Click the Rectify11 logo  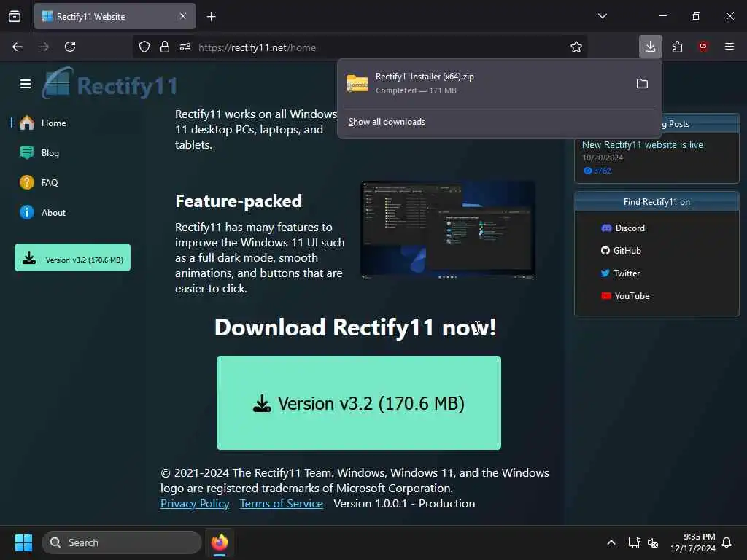(x=109, y=84)
